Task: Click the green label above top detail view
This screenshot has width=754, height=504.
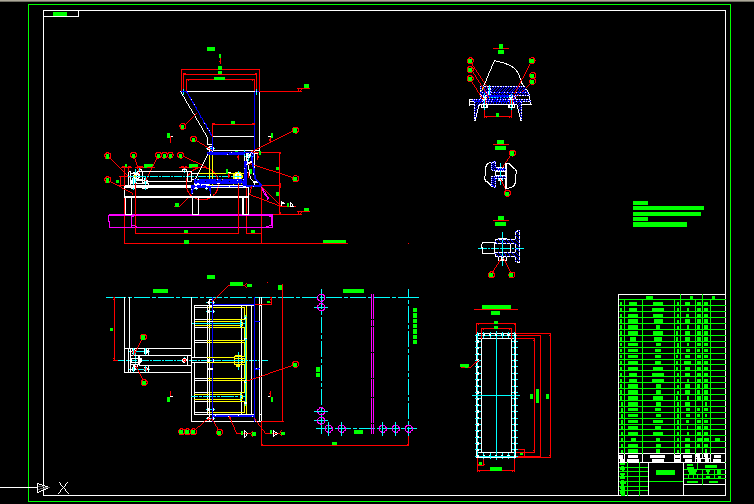Action: pos(501,47)
